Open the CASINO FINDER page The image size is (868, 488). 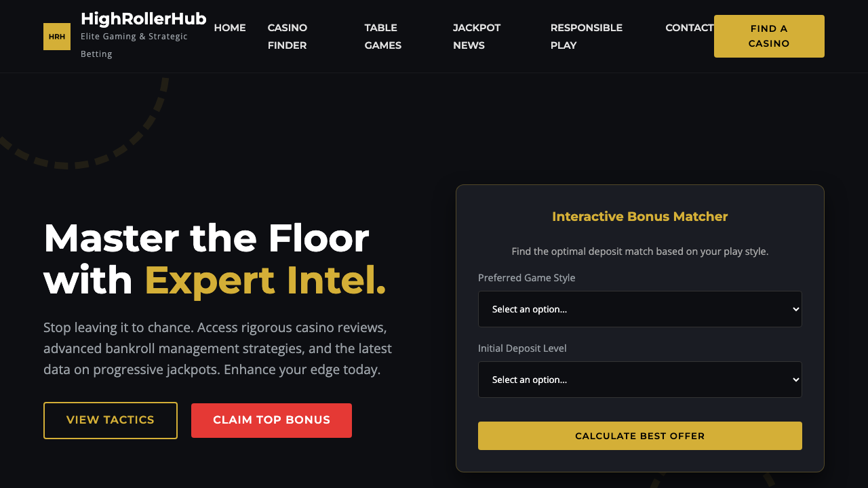tap(287, 37)
